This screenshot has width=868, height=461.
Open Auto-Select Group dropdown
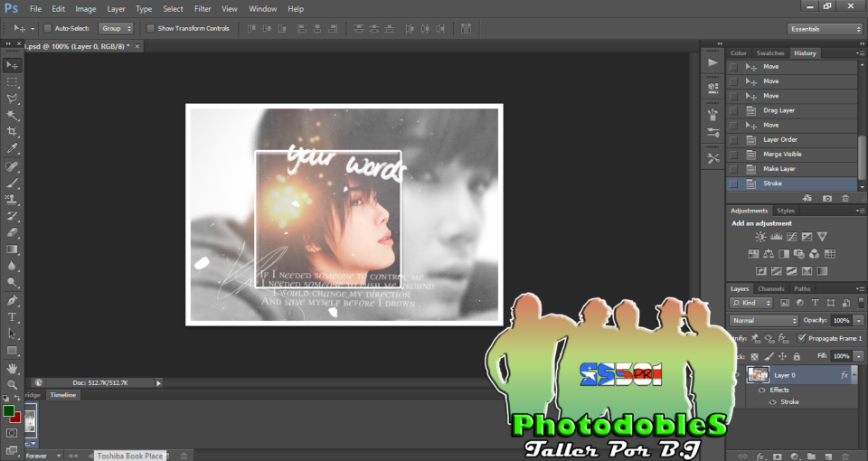(x=116, y=28)
